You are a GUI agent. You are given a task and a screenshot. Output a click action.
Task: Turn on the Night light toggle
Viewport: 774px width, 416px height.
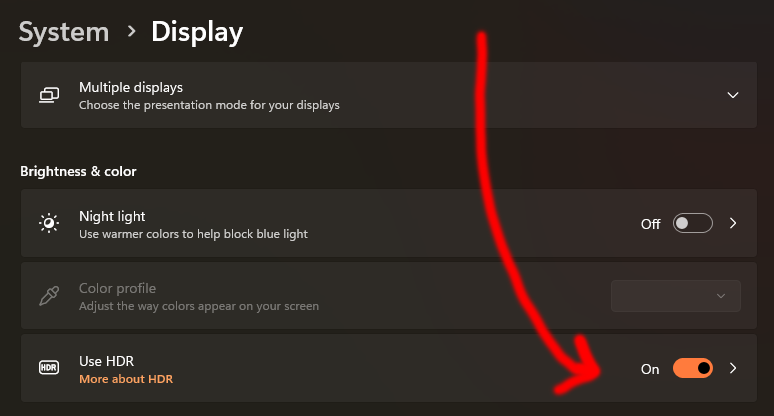[693, 223]
